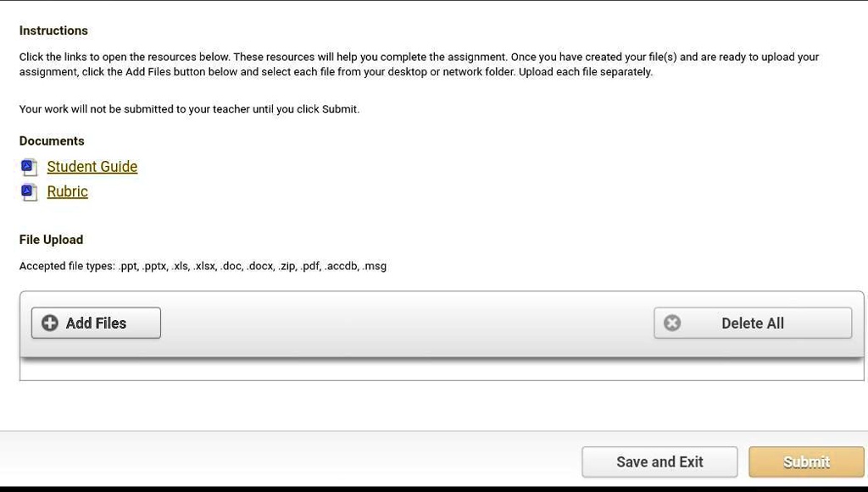Select the PDF icon beside Student Guide
The height and width of the screenshot is (492, 868).
click(x=29, y=167)
